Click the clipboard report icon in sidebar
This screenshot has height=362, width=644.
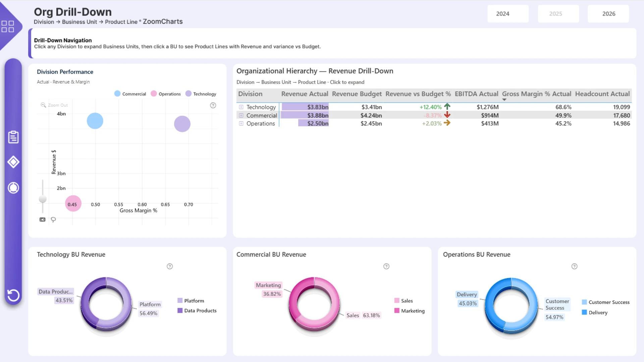point(13,137)
